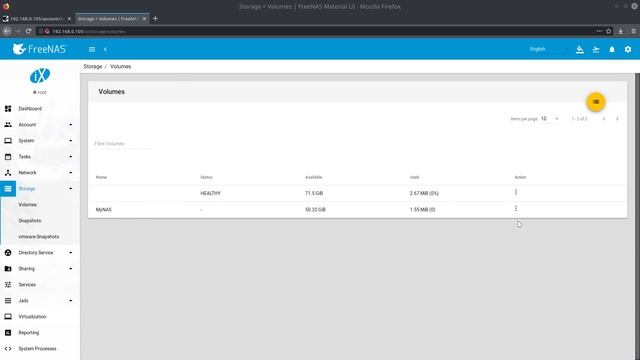Click the browser back button
640x360 pixels.
pyautogui.click(x=7, y=31)
